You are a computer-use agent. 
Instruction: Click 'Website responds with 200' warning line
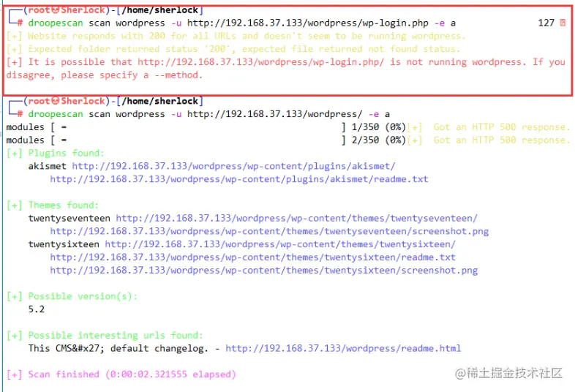(236, 36)
